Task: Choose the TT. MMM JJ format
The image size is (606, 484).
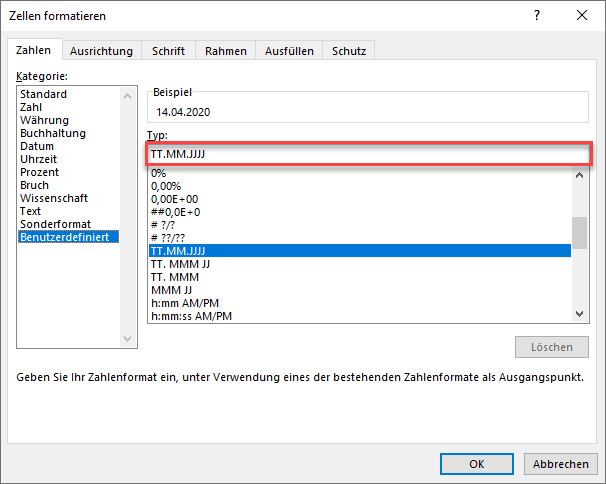Action: click(360, 264)
